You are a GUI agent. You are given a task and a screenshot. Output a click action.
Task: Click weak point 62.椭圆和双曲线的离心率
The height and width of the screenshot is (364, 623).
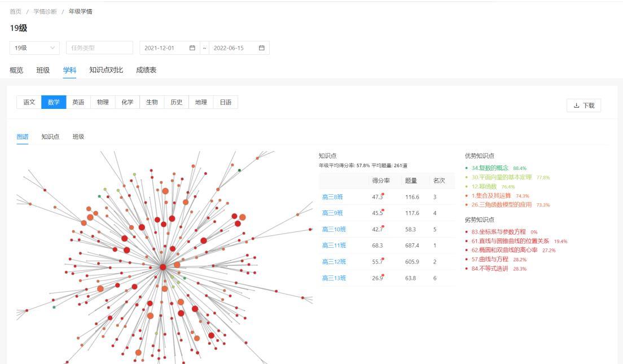(504, 250)
